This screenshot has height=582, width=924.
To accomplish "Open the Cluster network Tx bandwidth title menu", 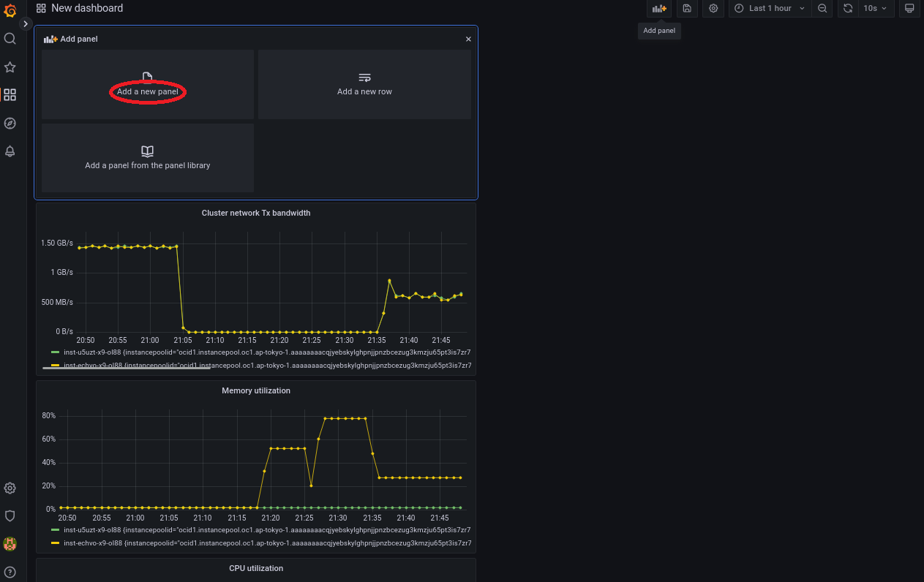I will click(255, 213).
